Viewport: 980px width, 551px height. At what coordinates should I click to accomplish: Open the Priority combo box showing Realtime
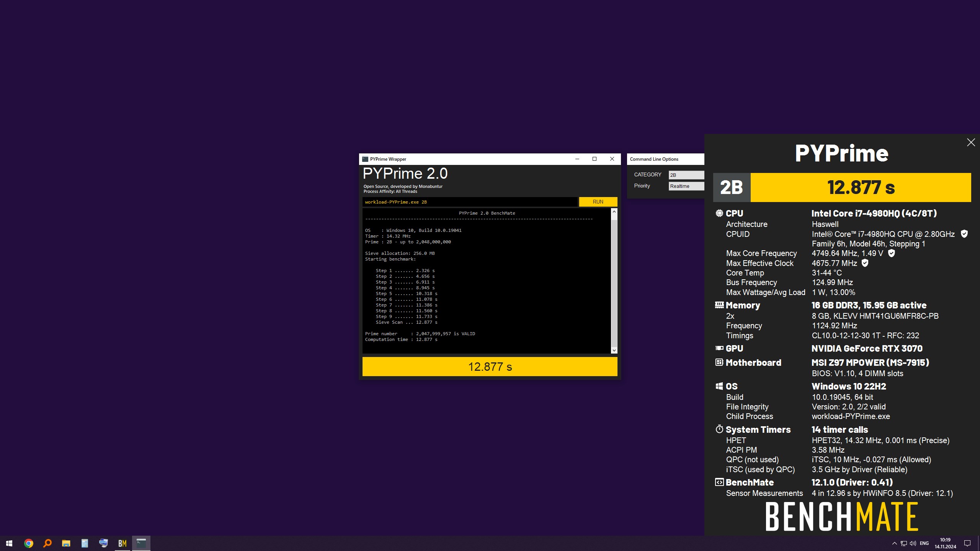pos(686,186)
